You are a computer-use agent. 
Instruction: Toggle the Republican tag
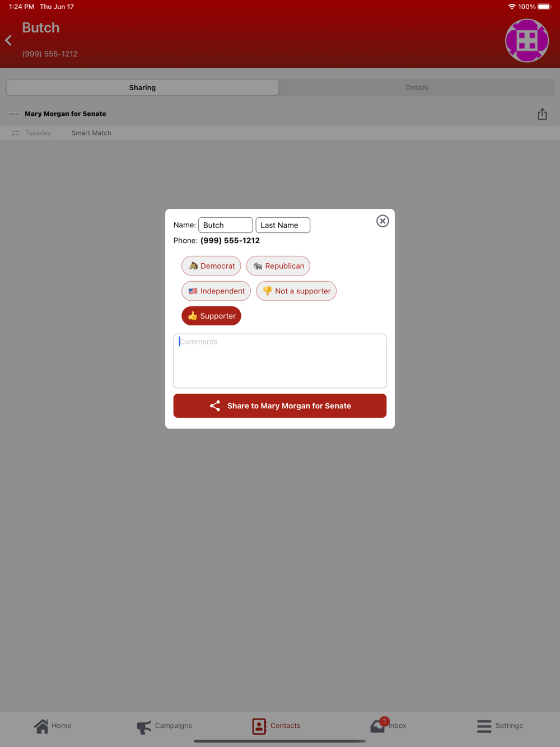pos(278,266)
